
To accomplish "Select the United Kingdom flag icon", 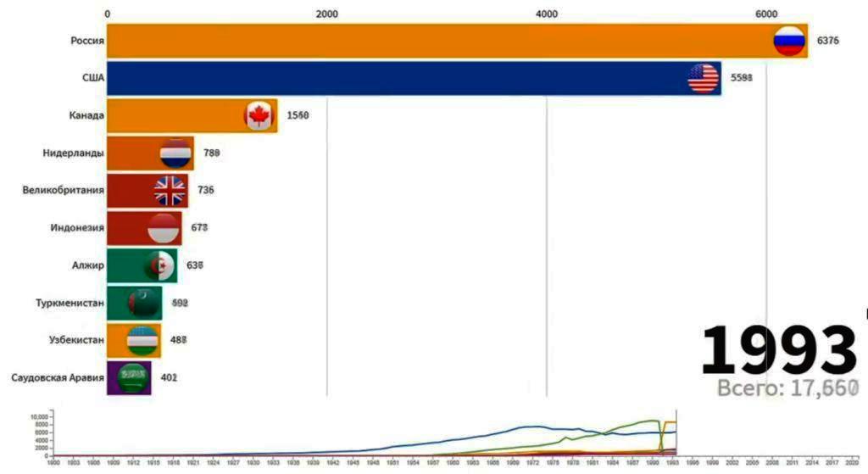I will pos(170,191).
